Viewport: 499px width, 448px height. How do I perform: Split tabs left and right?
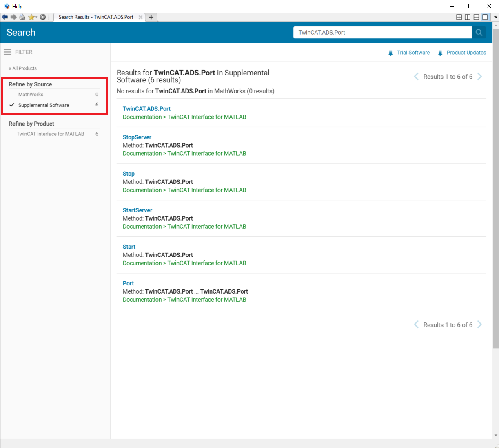click(x=468, y=17)
